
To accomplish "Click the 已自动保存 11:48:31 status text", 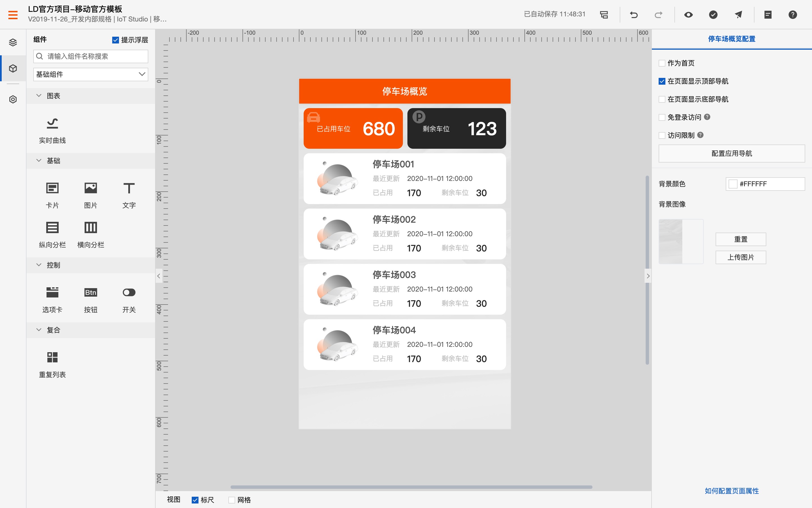I will click(x=555, y=14).
